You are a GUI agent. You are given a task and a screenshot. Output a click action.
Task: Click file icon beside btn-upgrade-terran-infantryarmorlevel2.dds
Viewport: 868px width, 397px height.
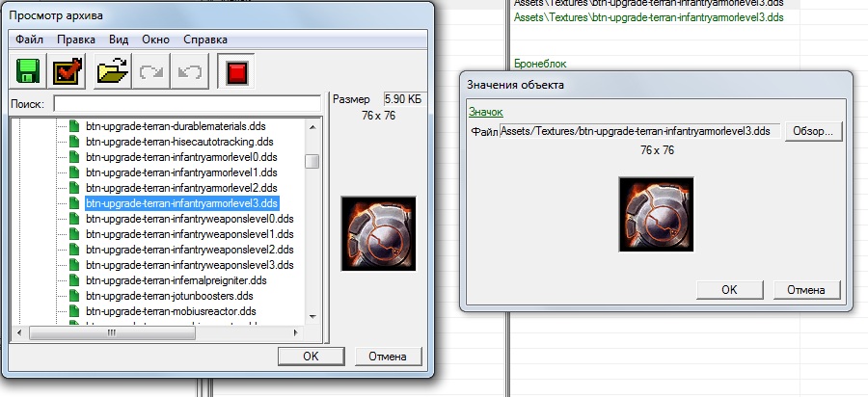pyautogui.click(x=74, y=188)
